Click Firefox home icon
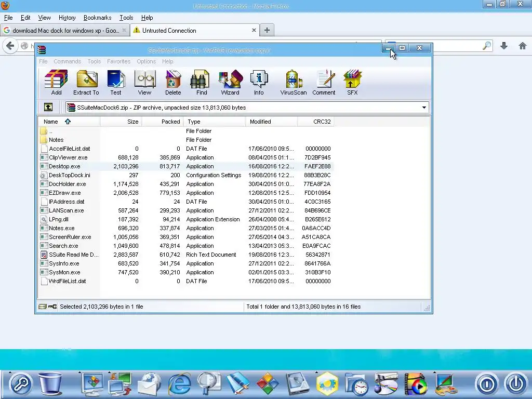Image resolution: width=532 pixels, height=399 pixels. tap(523, 46)
